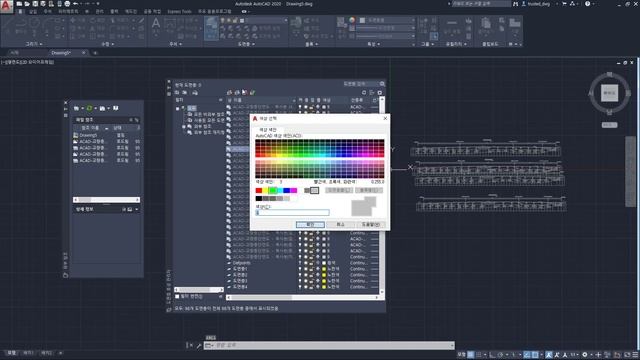Click the Set Current green check icon in Layer Manager

click(x=252, y=93)
